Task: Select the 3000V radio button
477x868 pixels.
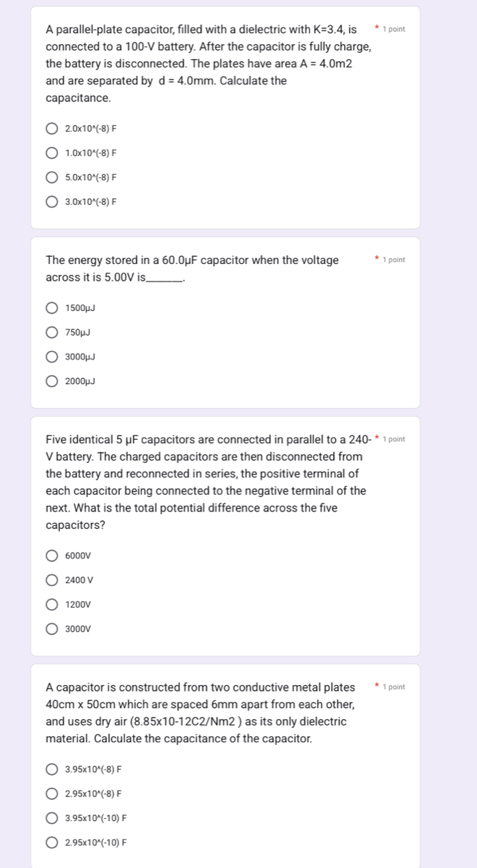Action: pyautogui.click(x=52, y=629)
